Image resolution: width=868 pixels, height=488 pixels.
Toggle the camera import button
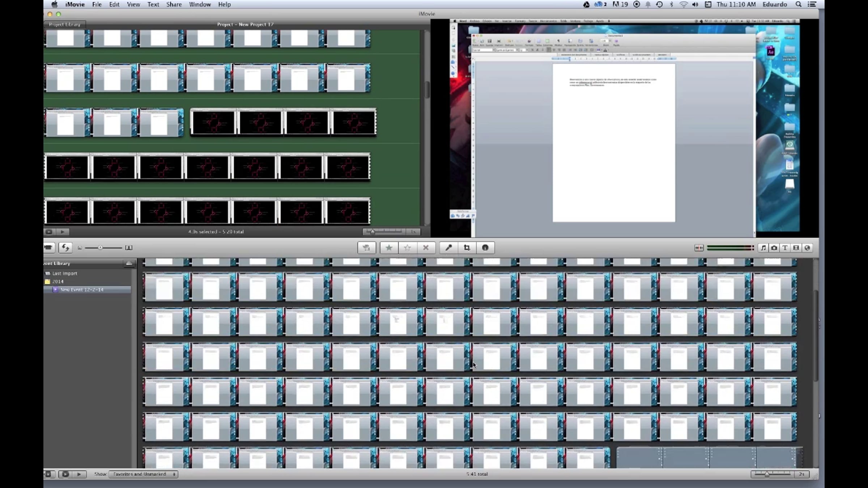pyautogui.click(x=48, y=248)
